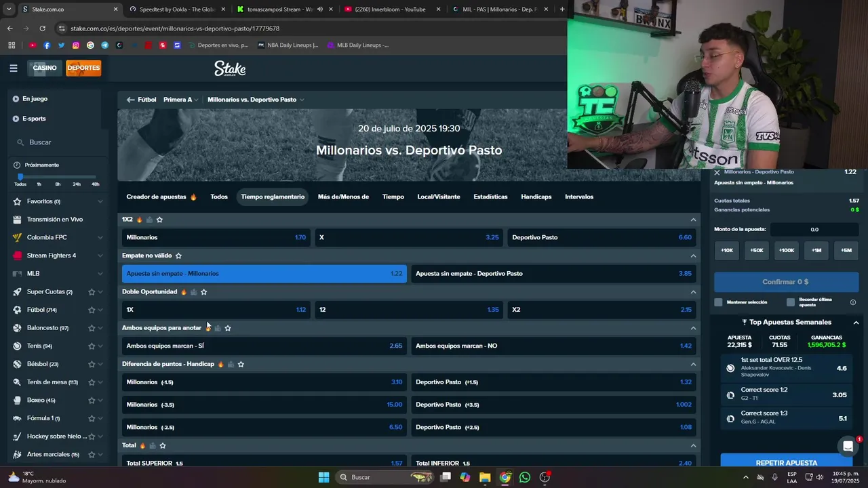Image resolution: width=868 pixels, height=488 pixels.
Task: Favorite the Diferencia de puntos - Handicap star
Action: [x=241, y=364]
